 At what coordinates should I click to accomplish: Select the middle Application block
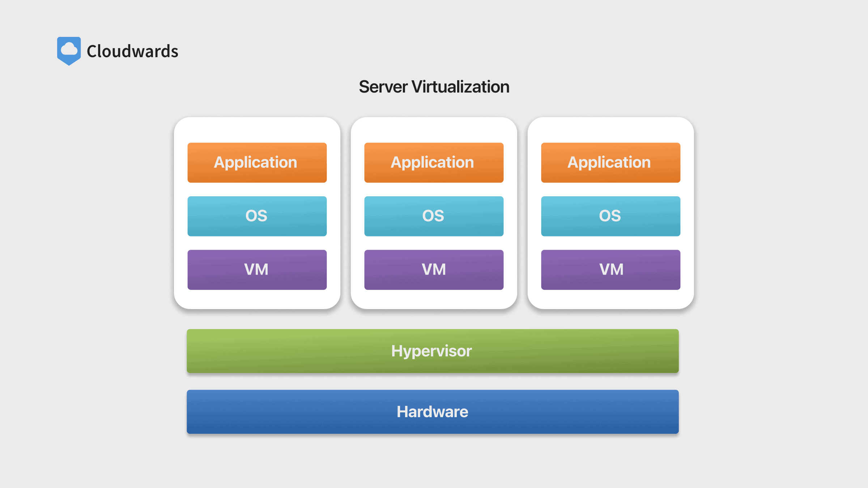tap(434, 163)
